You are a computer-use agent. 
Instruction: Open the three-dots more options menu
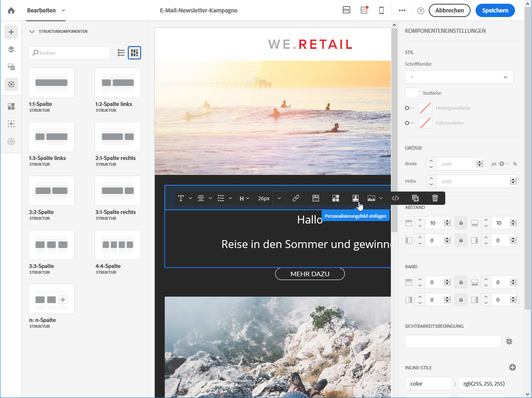[402, 10]
